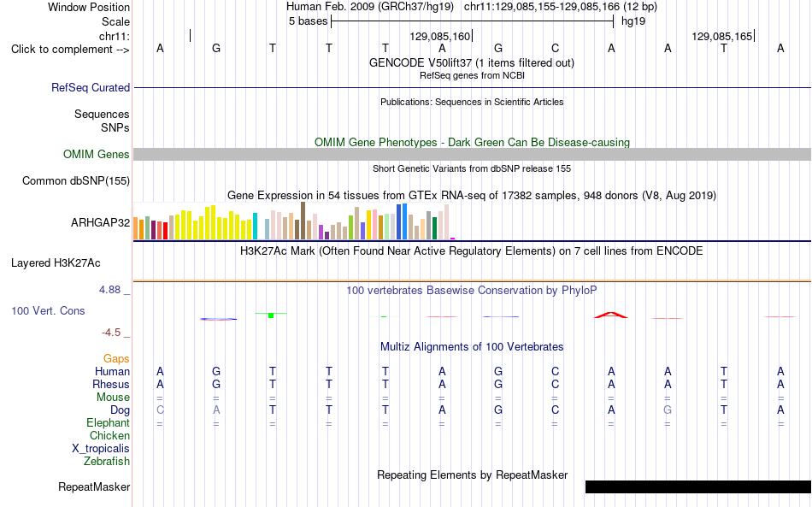Select the ARHGAP32 gene expression label
Screen dimensions: 812x507
[101, 222]
